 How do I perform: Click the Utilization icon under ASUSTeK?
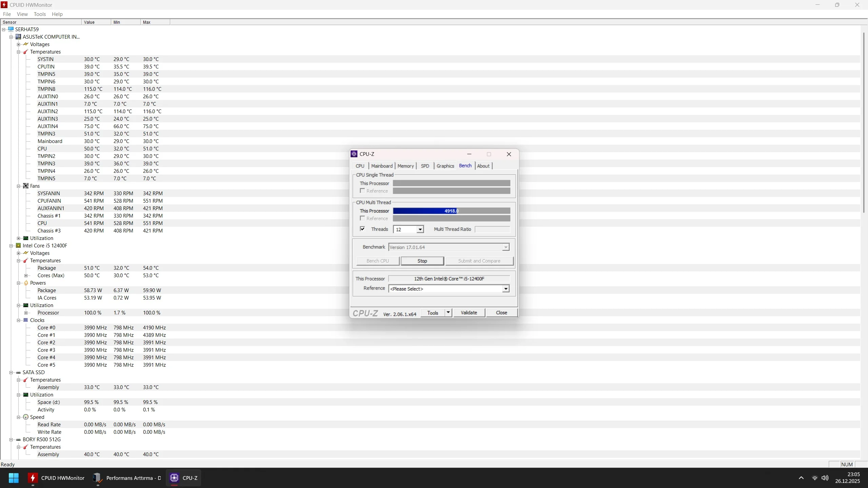(26, 238)
